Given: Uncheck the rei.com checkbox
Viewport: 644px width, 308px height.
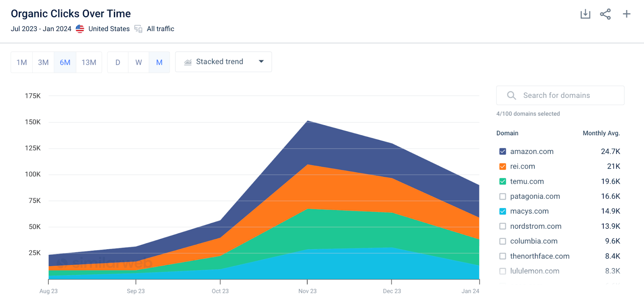Looking at the screenshot, I should 503,166.
